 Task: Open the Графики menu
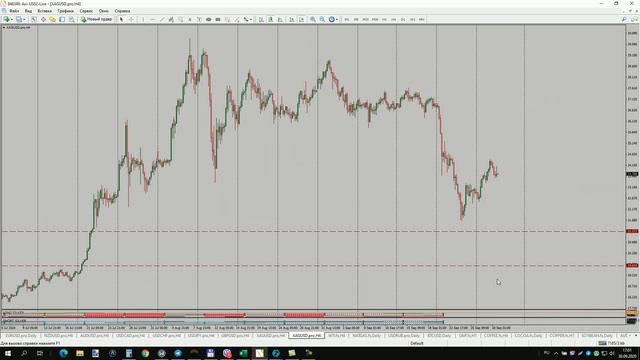click(x=65, y=11)
